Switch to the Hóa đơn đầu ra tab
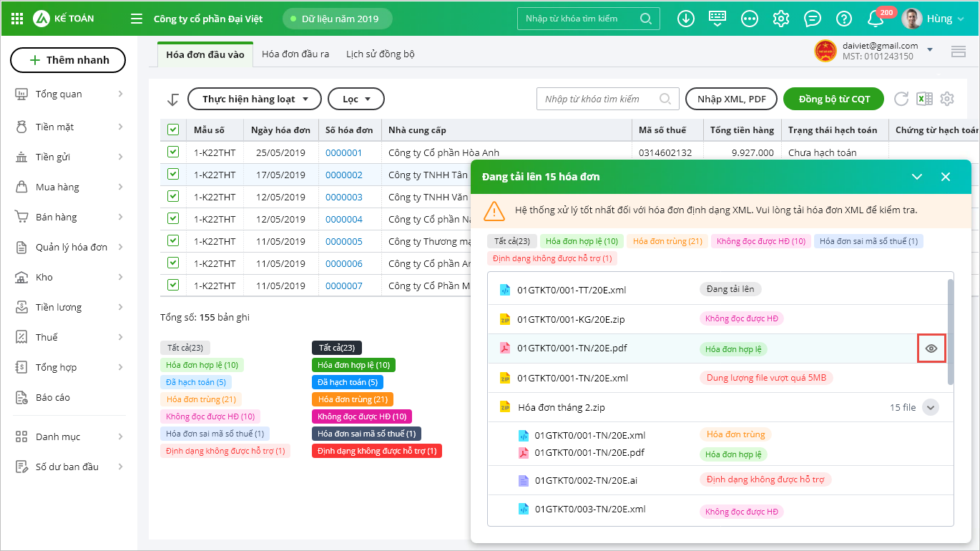The width and height of the screenshot is (980, 551). tap(295, 54)
